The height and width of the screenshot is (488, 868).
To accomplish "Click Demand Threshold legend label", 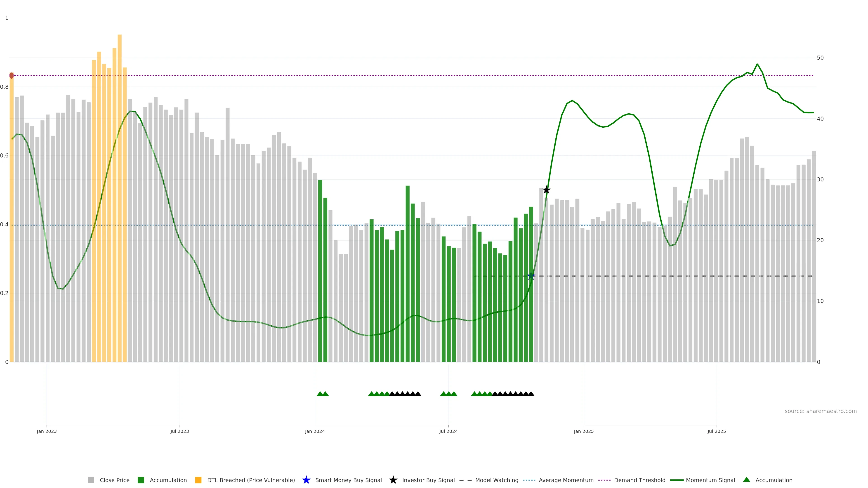I will click(639, 480).
